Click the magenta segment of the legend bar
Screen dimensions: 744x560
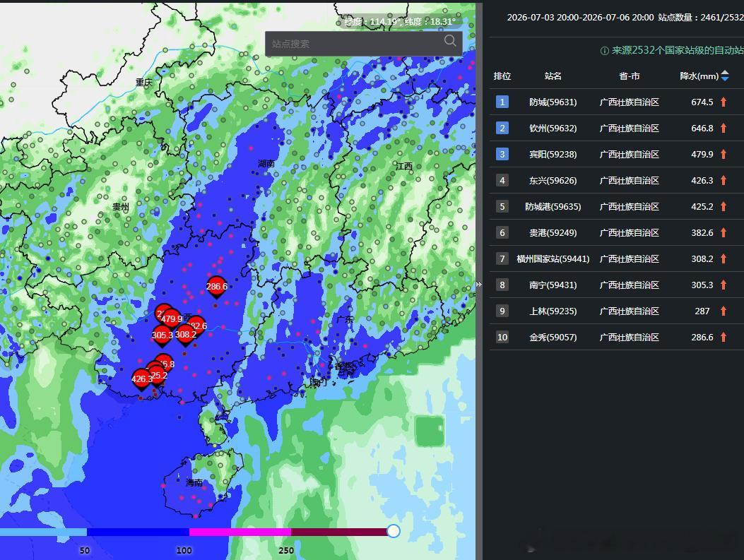pyautogui.click(x=240, y=532)
